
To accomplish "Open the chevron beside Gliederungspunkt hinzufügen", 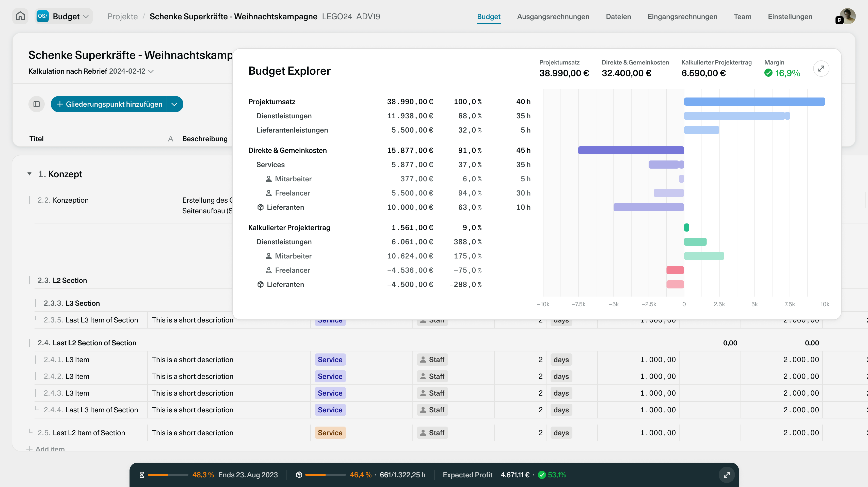I will click(x=174, y=104).
